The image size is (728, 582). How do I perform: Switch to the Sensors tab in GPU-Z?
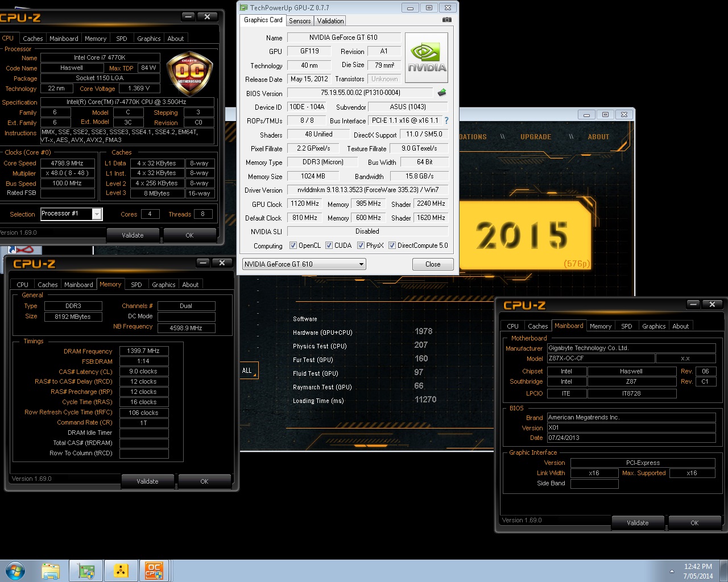tap(300, 20)
